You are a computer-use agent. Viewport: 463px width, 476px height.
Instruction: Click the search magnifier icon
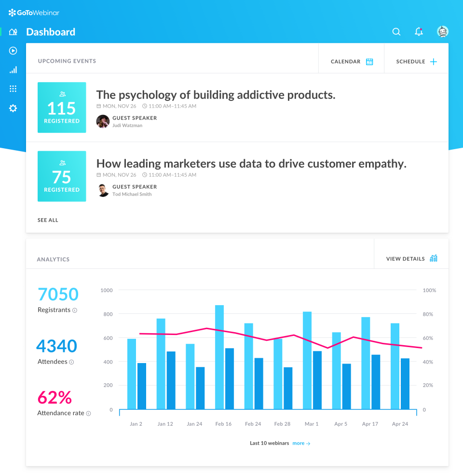[x=396, y=31]
